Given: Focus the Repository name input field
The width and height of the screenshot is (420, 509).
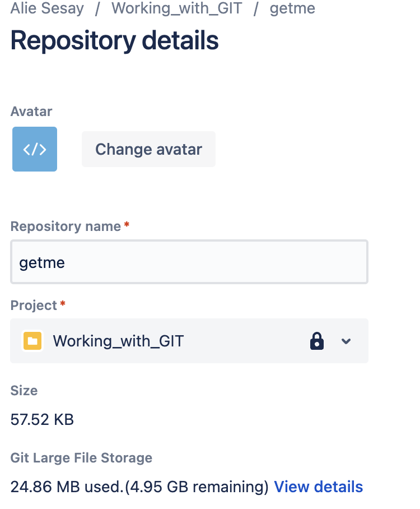Looking at the screenshot, I should point(189,262).
